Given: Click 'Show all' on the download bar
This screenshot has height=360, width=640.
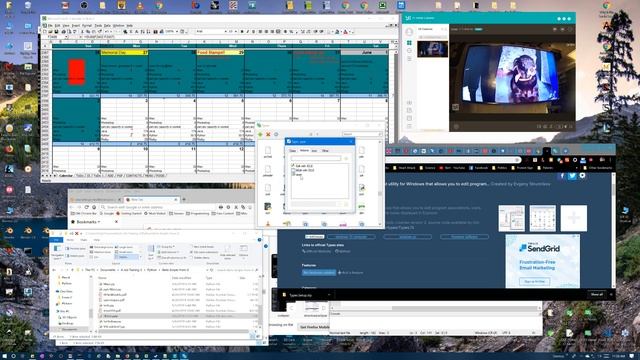Looking at the screenshot, I should [596, 294].
